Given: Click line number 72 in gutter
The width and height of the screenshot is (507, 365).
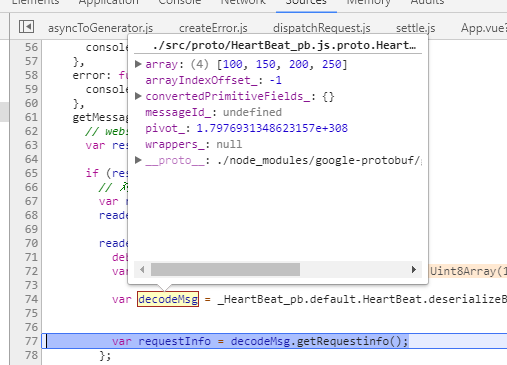Looking at the screenshot, I should [x=31, y=271].
